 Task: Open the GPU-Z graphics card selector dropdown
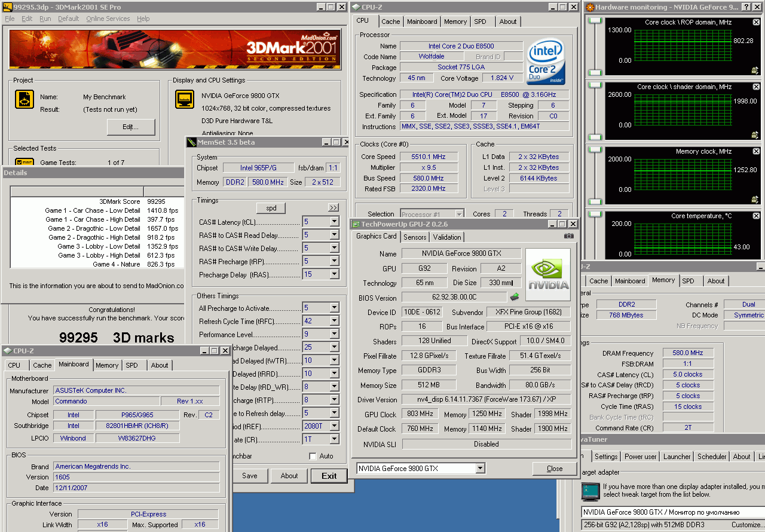point(480,469)
